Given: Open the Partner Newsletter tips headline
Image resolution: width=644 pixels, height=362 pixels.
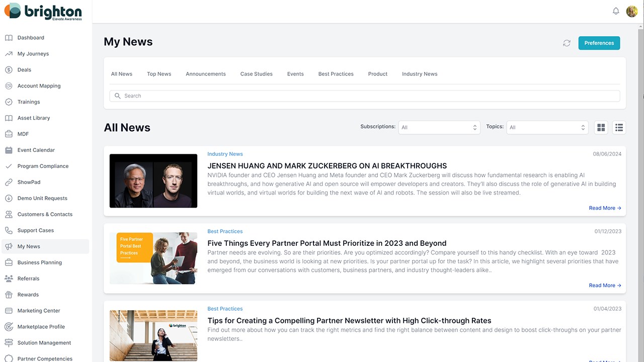Looking at the screenshot, I should tap(349, 321).
